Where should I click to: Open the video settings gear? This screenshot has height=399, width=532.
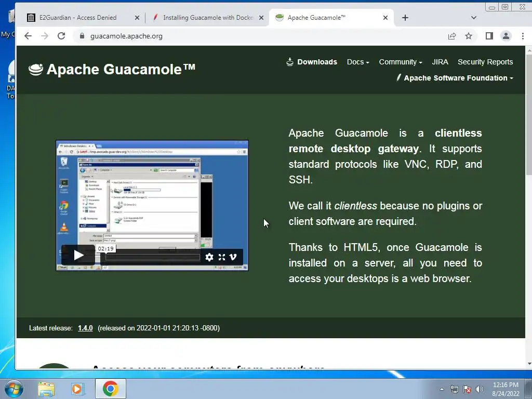tap(209, 257)
